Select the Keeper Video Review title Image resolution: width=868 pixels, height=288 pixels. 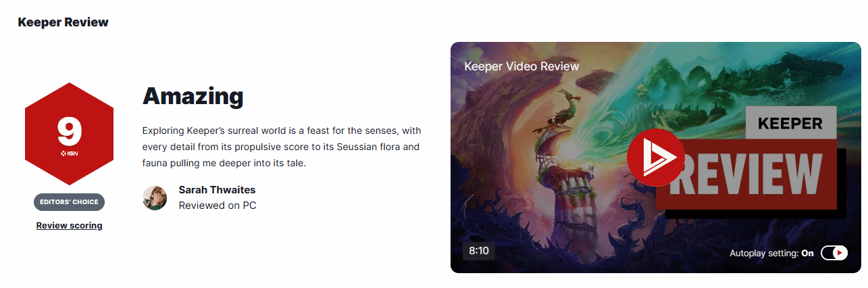[521, 66]
